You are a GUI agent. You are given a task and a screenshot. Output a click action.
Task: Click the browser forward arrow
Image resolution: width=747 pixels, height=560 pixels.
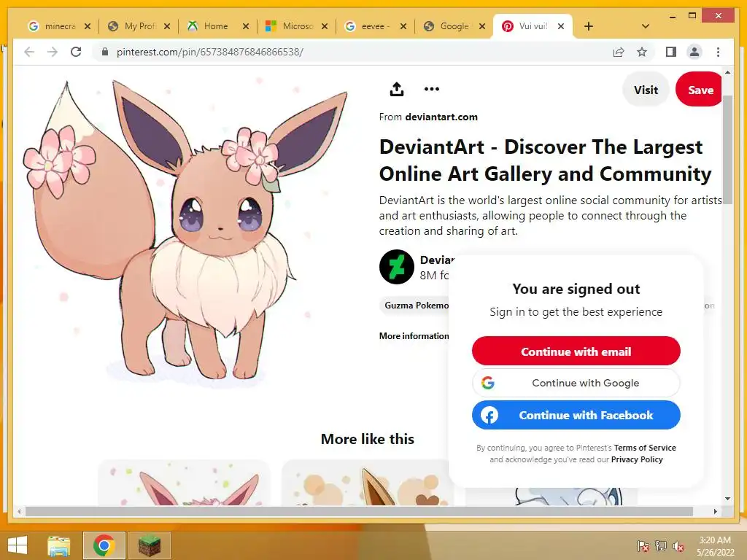point(53,52)
